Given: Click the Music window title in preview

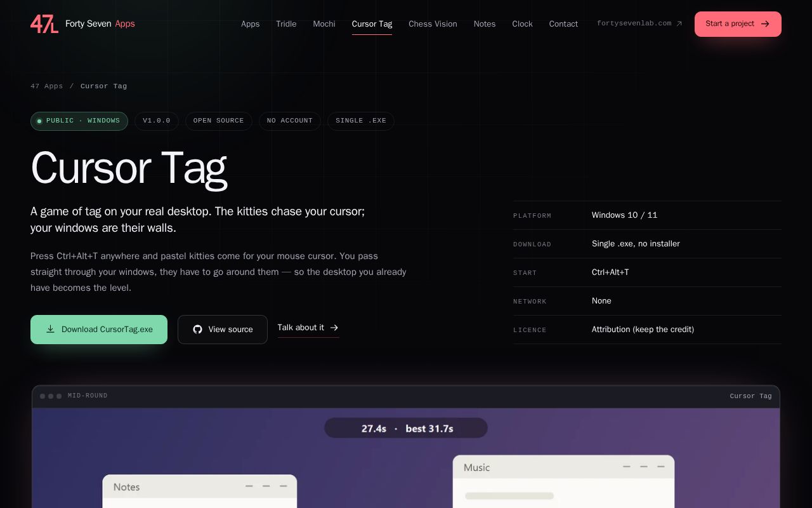Looking at the screenshot, I should (x=476, y=467).
